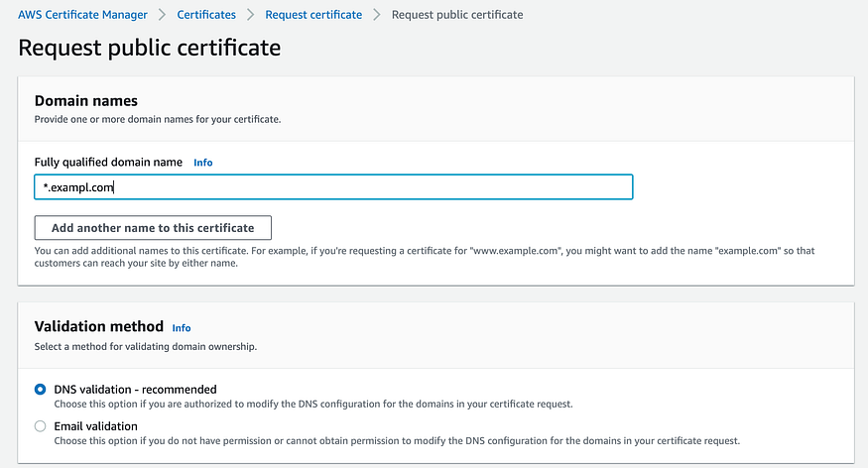Click Add another name to this certificate

153,228
